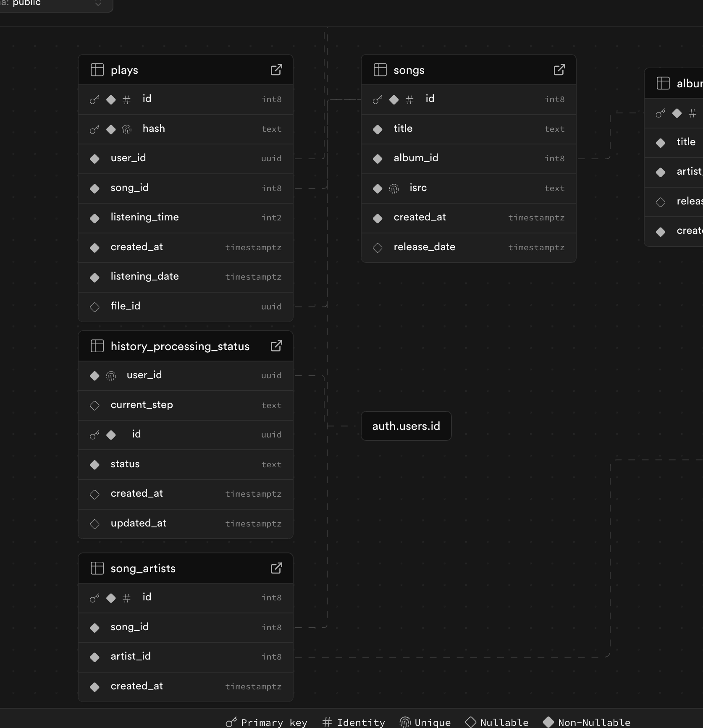Click the Identity legend label
The width and height of the screenshot is (703, 728).
pyautogui.click(x=361, y=723)
